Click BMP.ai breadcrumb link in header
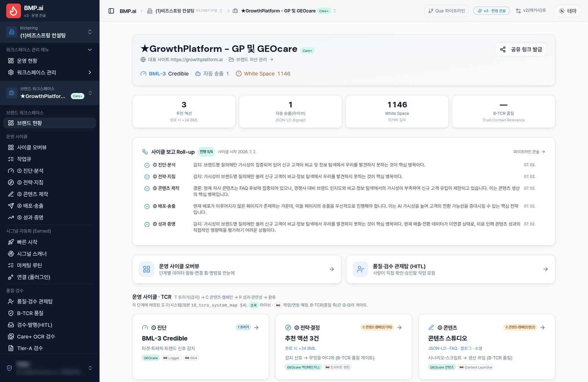This screenshot has height=382, width=588. coord(128,11)
